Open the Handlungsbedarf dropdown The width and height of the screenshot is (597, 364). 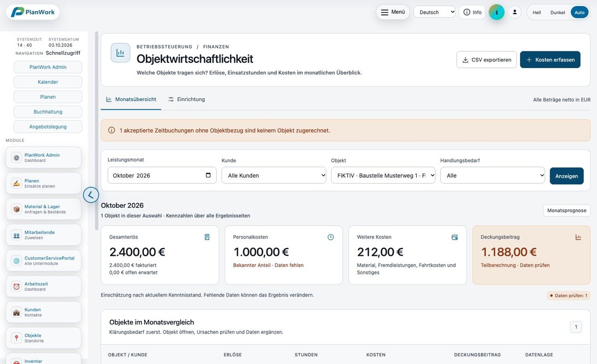point(493,175)
